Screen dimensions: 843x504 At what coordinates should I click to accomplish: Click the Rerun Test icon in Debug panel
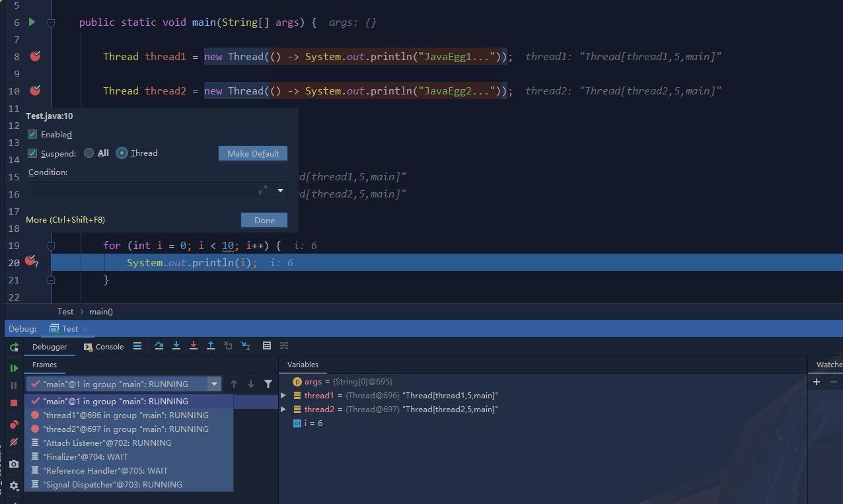(14, 347)
